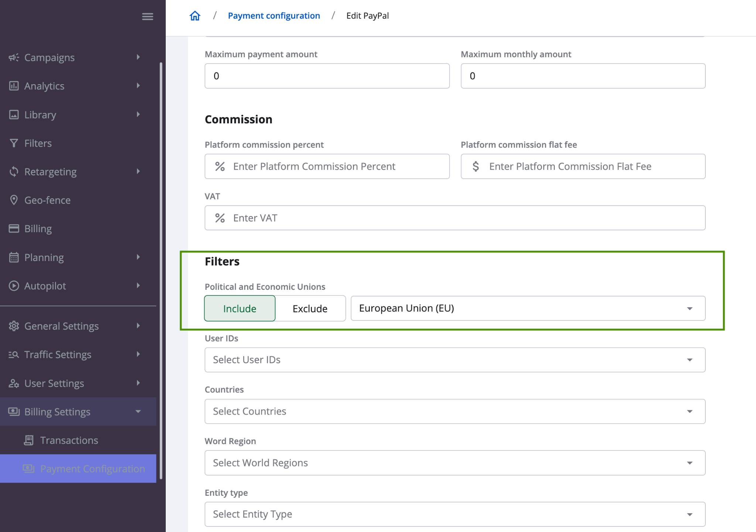The height and width of the screenshot is (532, 756).
Task: Toggle the hamburger menu icon
Action: click(147, 17)
